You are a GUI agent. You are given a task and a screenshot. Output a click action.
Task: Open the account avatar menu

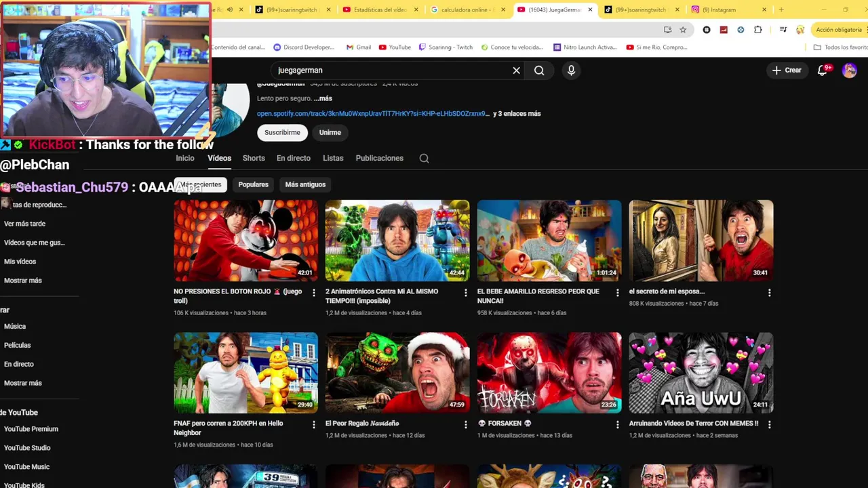click(x=849, y=70)
